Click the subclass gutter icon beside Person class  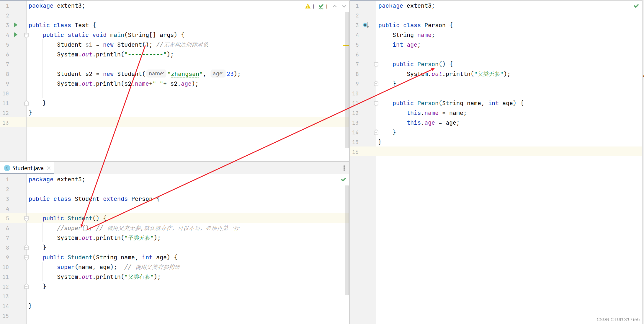click(x=366, y=25)
